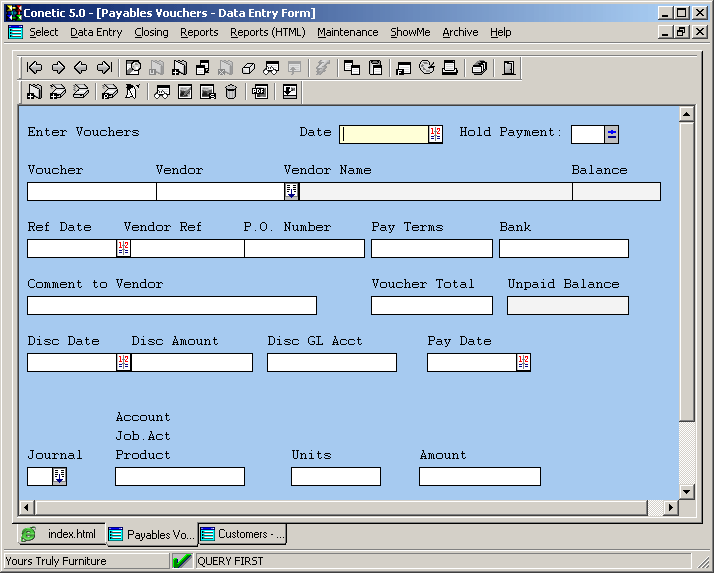Expand the Vendor lookup dropdown
This screenshot has width=714, height=573.
pyautogui.click(x=291, y=191)
